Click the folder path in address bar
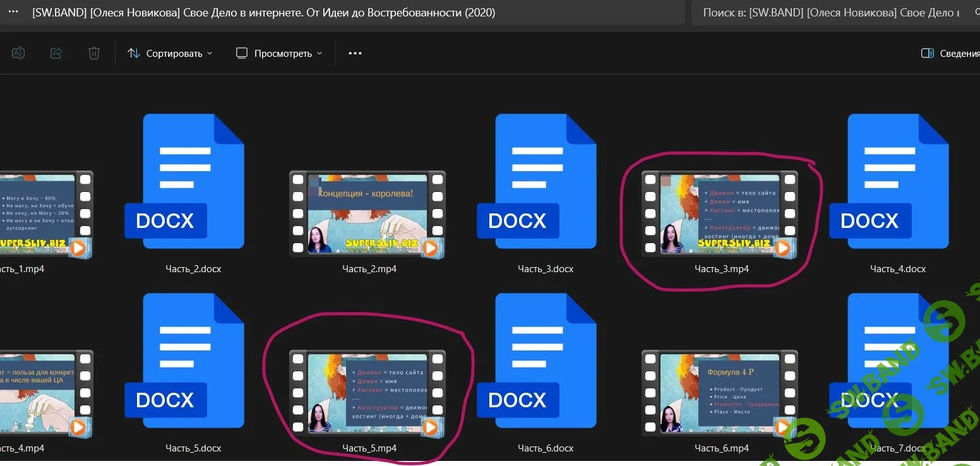Viewport: 980px width, 466px height. coord(263,13)
